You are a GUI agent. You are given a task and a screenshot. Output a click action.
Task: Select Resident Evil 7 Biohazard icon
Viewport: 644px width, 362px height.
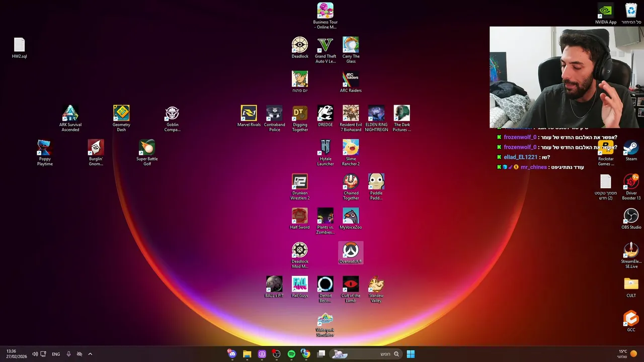[x=351, y=118]
